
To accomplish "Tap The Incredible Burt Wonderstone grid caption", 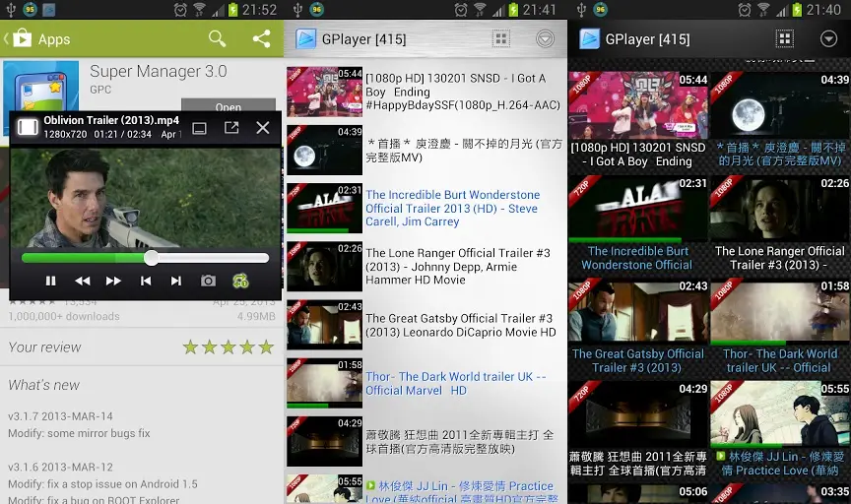I will 637,258.
